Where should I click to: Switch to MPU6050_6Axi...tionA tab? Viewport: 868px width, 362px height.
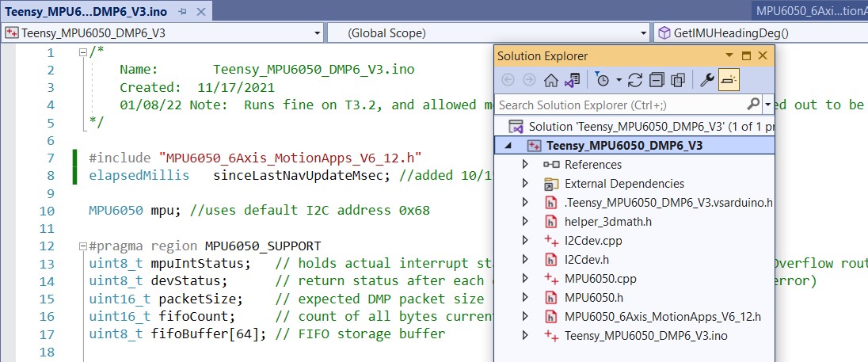(810, 10)
